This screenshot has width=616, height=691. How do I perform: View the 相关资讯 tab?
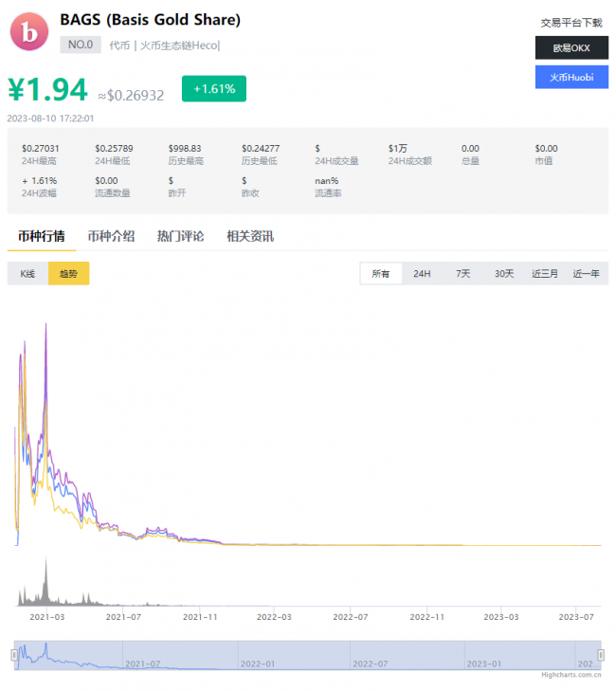[250, 236]
